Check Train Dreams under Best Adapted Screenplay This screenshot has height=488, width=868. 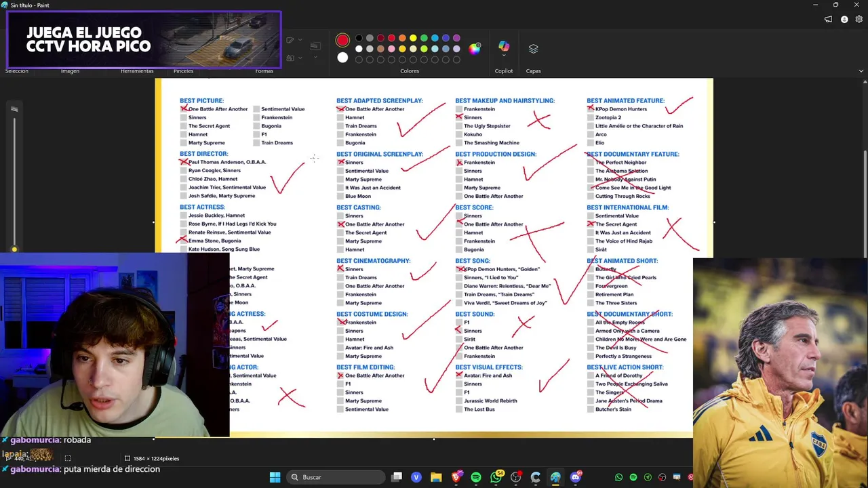pos(340,126)
